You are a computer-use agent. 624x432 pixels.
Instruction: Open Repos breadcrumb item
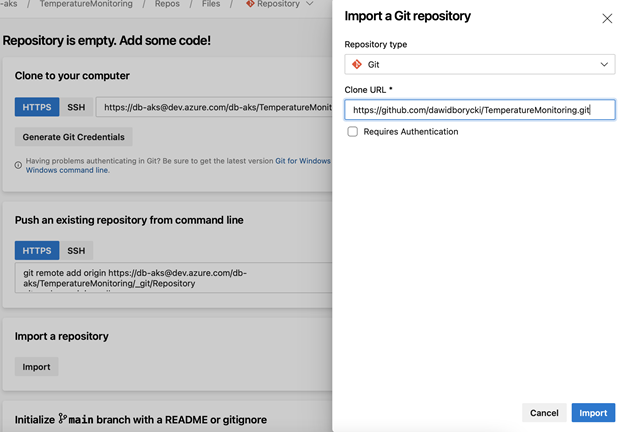pos(167,4)
